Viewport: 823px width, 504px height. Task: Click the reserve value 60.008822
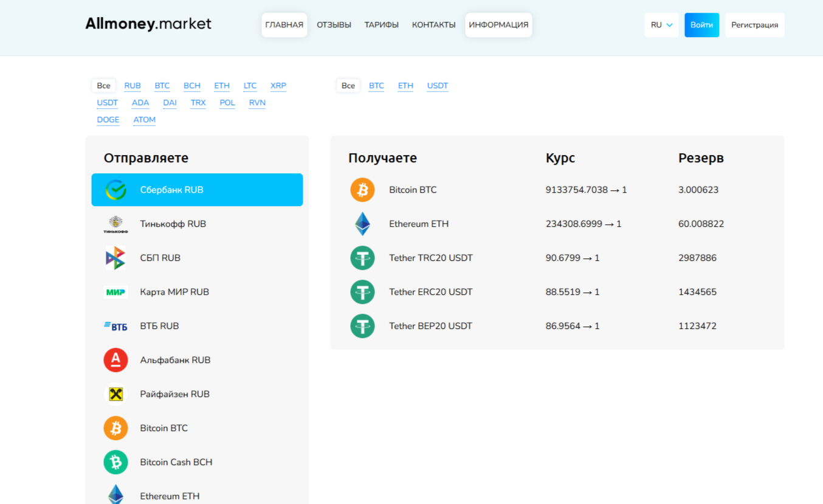point(701,224)
